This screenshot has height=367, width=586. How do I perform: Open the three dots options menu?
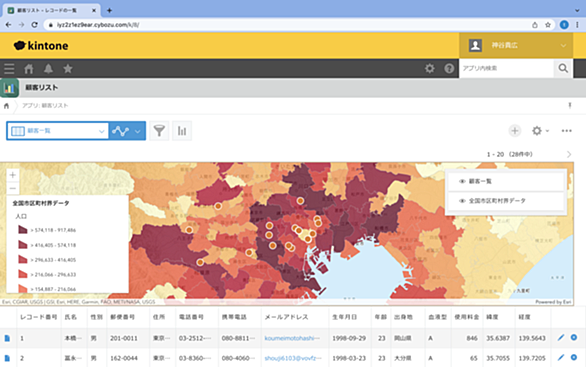pyautogui.click(x=567, y=131)
